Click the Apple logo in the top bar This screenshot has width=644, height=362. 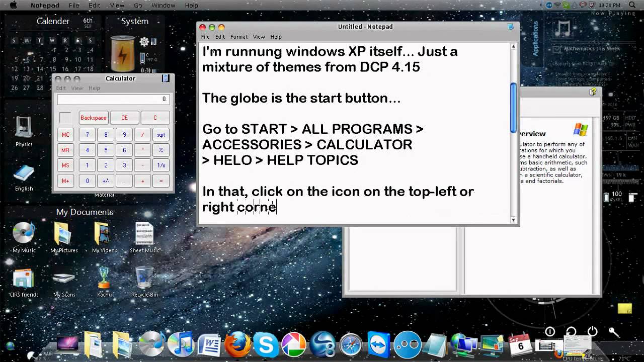(14, 5)
